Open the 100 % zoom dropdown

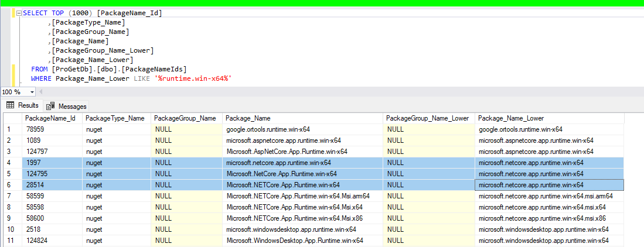[32, 92]
